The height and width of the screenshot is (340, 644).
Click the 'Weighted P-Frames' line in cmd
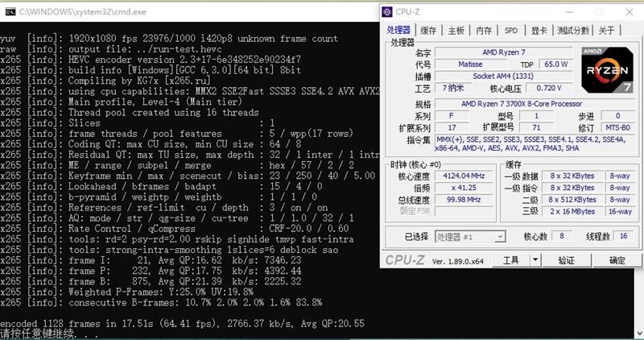click(127, 292)
